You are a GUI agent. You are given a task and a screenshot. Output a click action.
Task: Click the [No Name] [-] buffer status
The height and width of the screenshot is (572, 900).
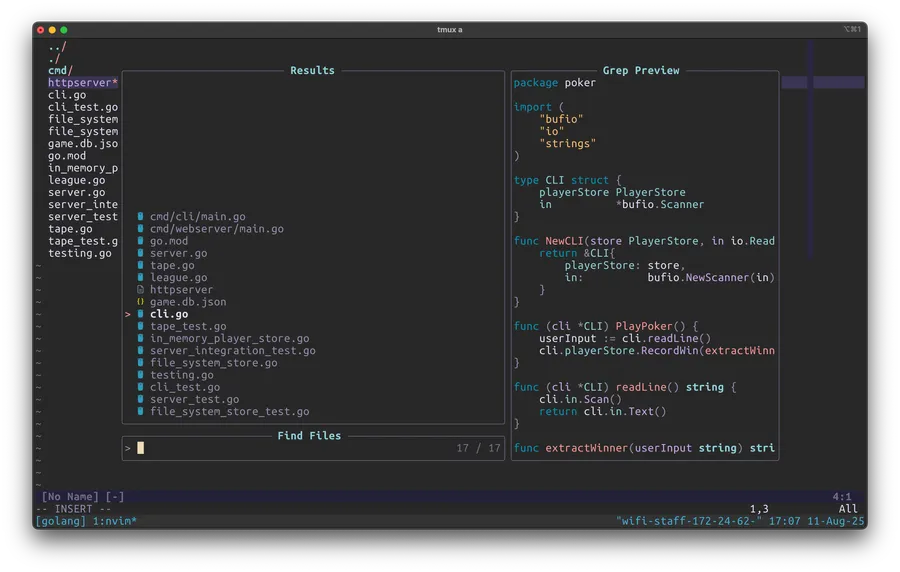(x=83, y=496)
